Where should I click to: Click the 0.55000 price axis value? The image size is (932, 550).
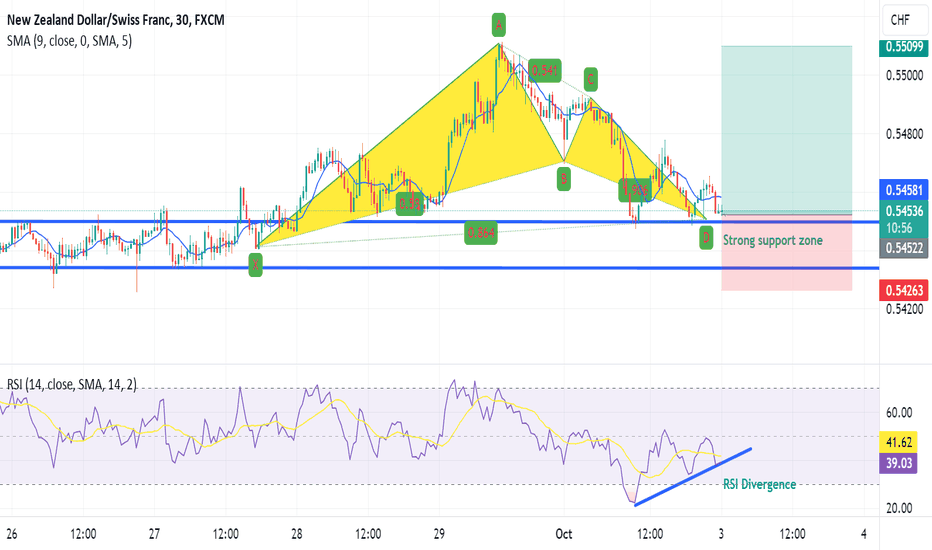tap(904, 76)
